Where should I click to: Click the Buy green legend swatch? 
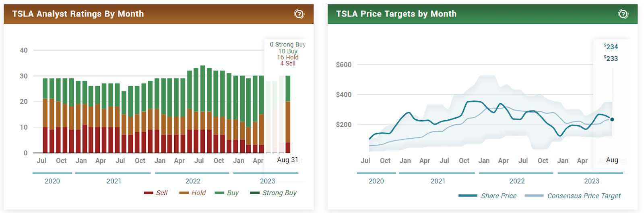[219, 193]
